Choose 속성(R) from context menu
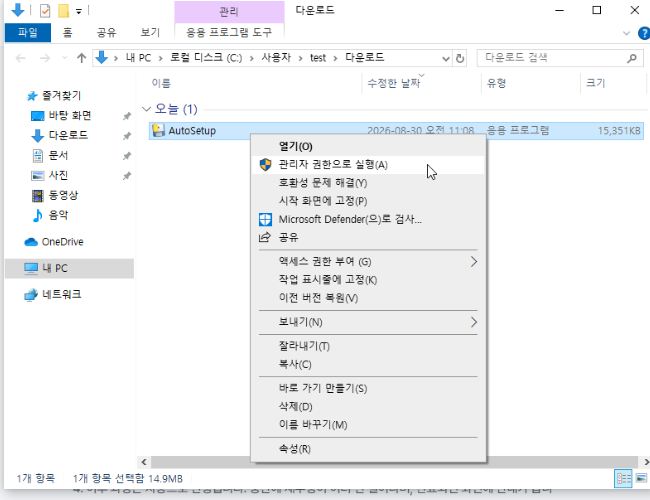 tap(368, 449)
